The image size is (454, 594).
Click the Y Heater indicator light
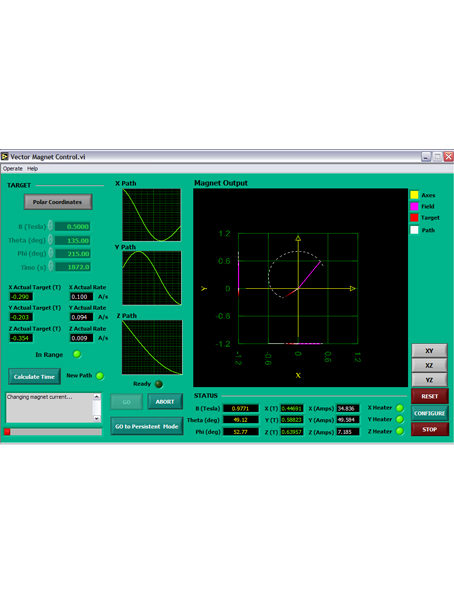[x=399, y=419]
